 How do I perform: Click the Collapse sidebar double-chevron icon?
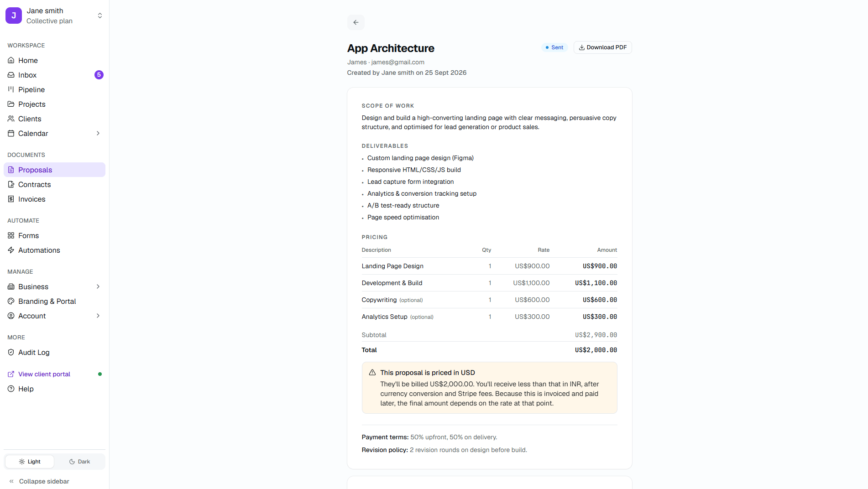[11, 481]
